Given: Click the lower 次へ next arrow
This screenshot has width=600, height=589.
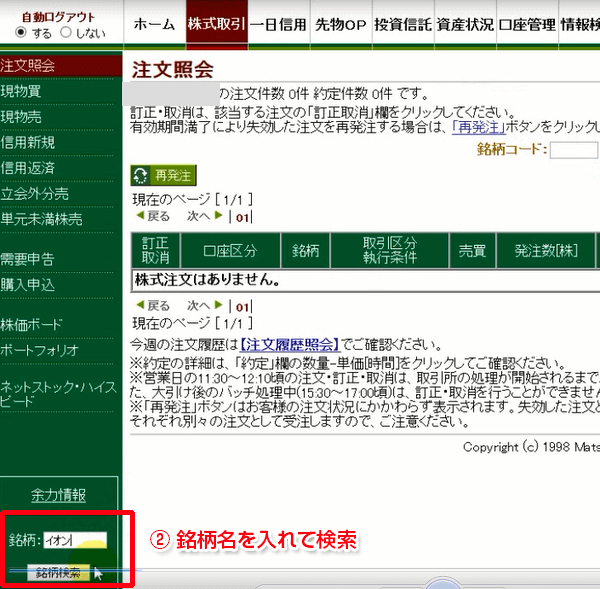Looking at the screenshot, I should click(205, 305).
